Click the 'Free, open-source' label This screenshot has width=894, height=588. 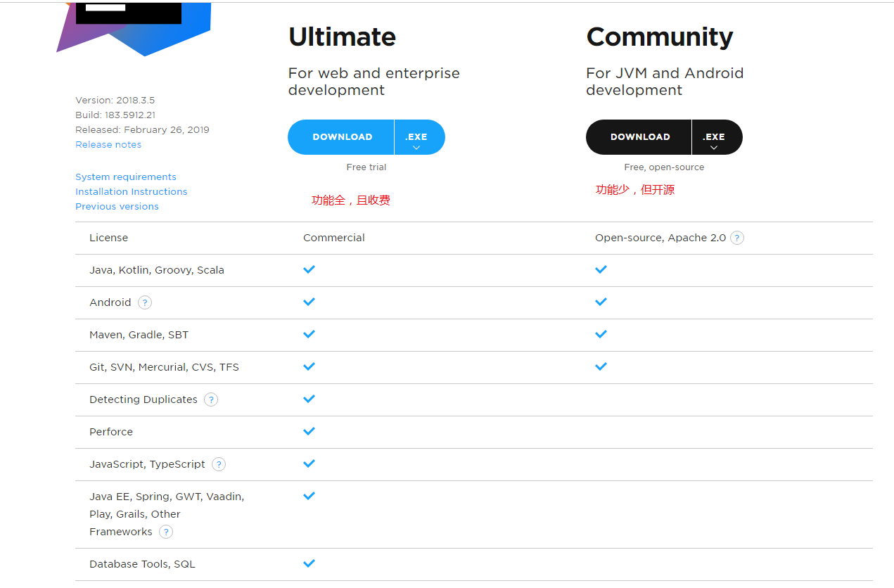point(664,167)
